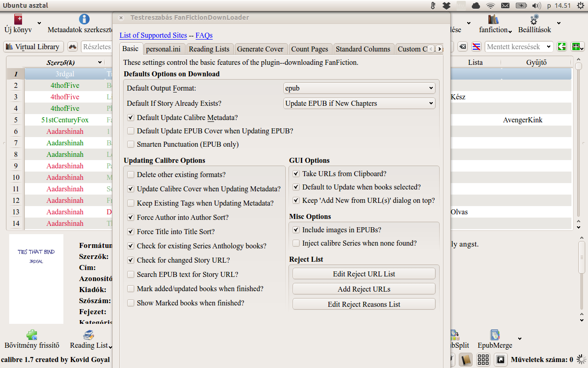588x368 pixels.
Task: Open the Standard Columns tab
Action: 363,49
